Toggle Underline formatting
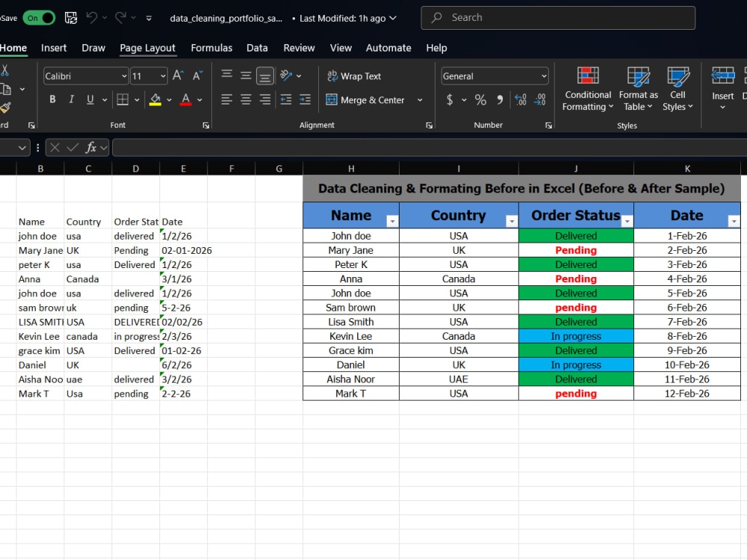 90,99
